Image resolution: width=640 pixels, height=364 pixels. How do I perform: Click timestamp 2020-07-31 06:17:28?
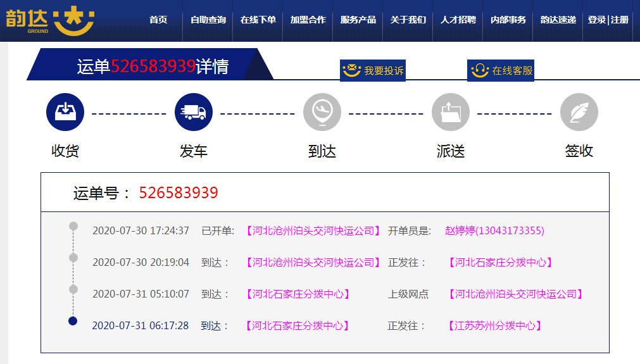point(141,325)
